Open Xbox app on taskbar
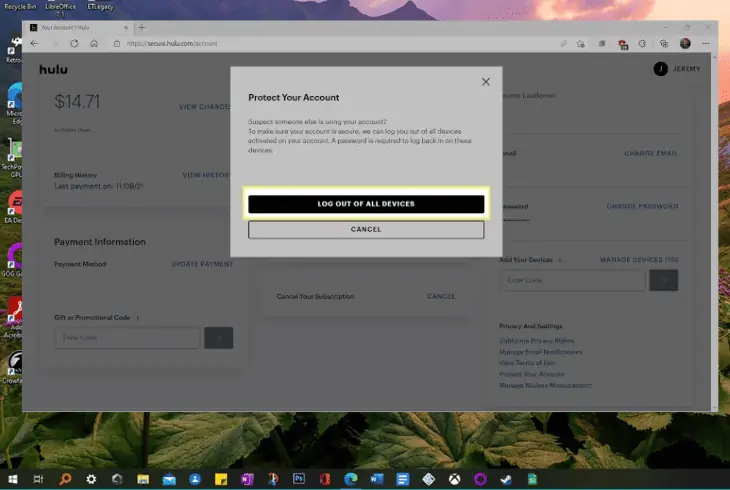Image resolution: width=730 pixels, height=490 pixels. (x=455, y=479)
